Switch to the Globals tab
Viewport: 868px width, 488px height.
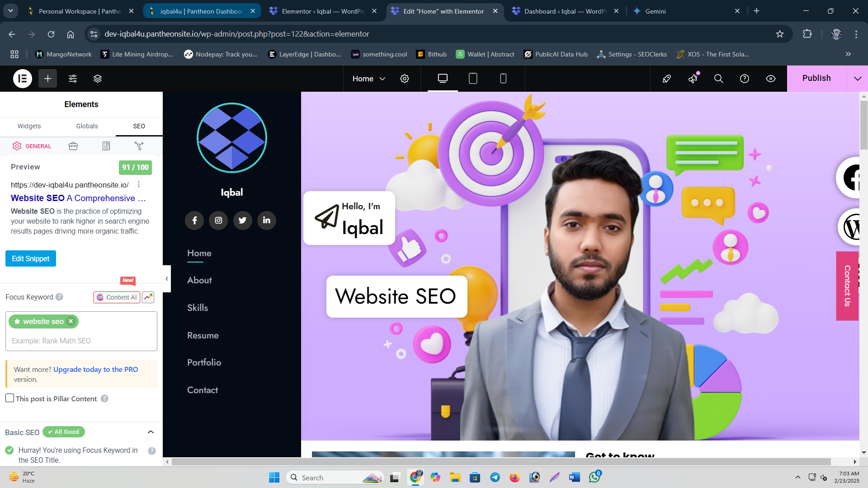pos(86,126)
